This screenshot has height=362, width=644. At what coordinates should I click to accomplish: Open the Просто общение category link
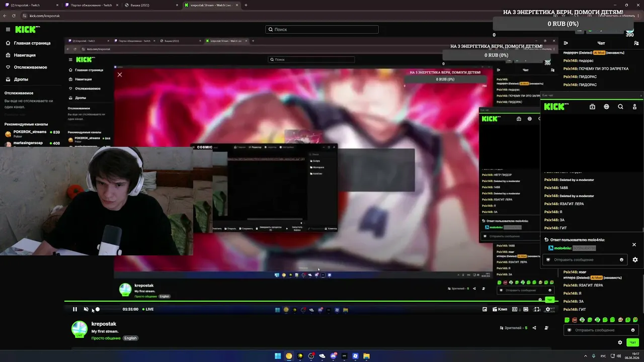106,338
